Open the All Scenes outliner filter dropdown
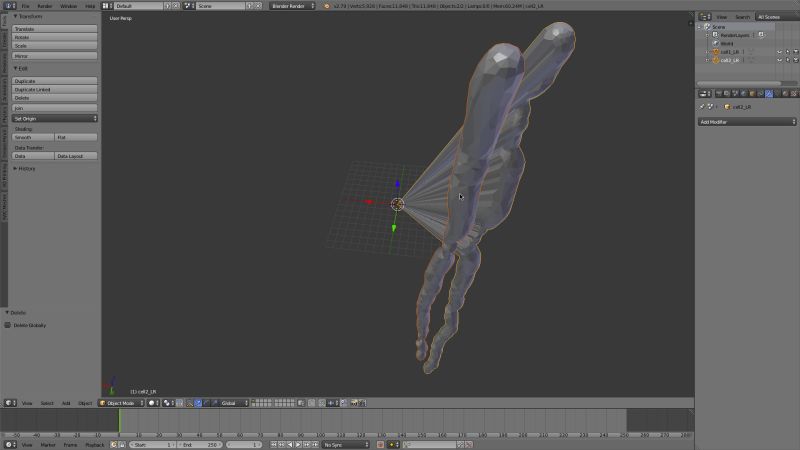The width and height of the screenshot is (800, 450). pyautogui.click(x=777, y=17)
